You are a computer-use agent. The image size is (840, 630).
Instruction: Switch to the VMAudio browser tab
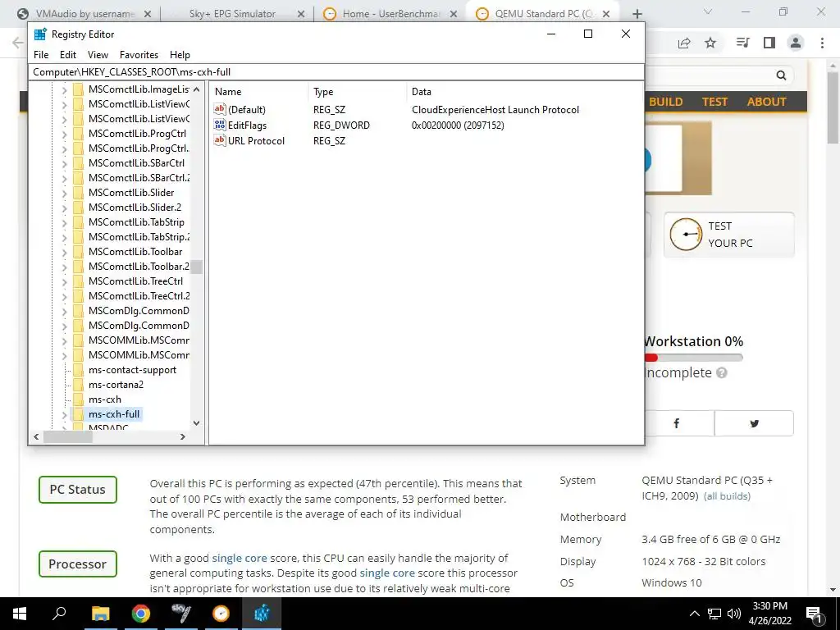pos(84,14)
